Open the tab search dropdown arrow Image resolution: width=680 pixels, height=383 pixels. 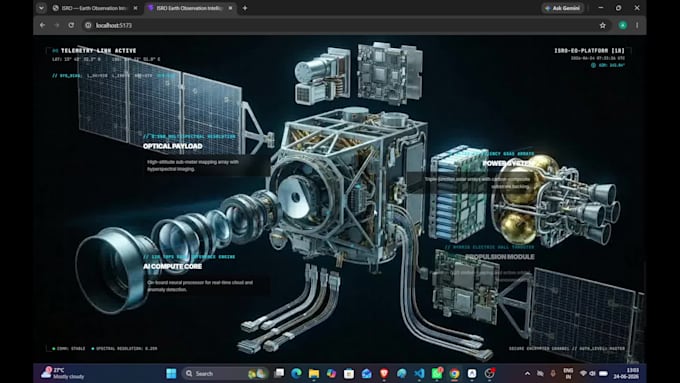point(41,8)
